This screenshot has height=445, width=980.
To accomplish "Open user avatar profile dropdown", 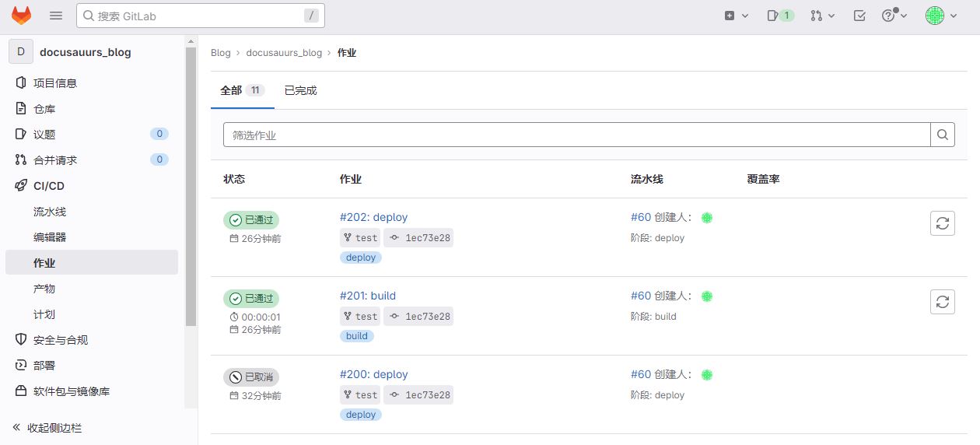I will (941, 16).
